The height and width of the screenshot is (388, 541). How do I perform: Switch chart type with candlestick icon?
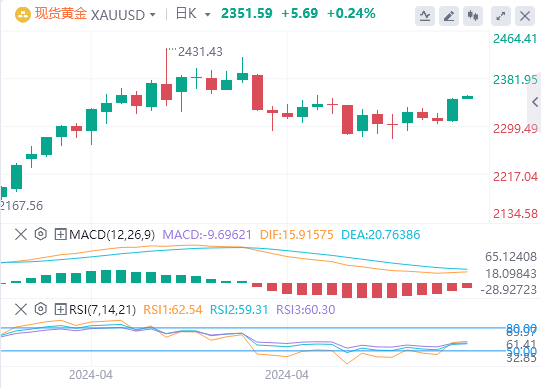pos(473,16)
